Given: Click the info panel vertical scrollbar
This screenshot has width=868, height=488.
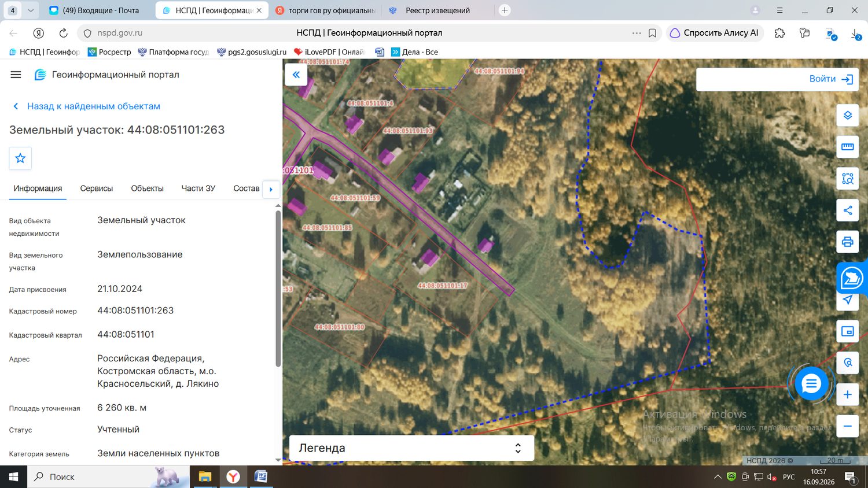Looking at the screenshot, I should 278,288.
